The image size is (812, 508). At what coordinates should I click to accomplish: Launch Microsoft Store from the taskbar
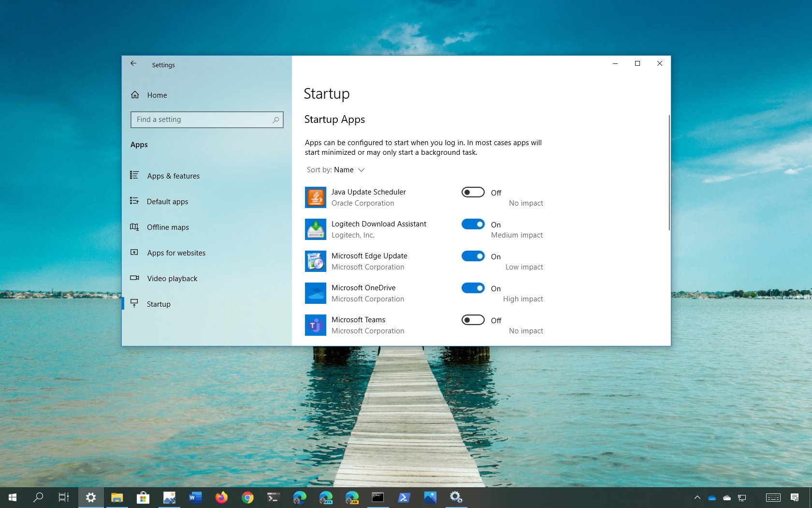point(143,497)
